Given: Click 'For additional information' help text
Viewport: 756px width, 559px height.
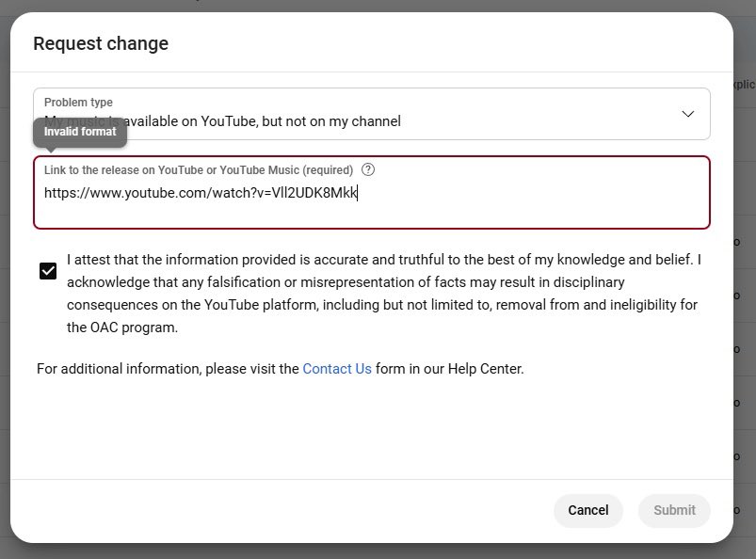Looking at the screenshot, I should [x=281, y=369].
